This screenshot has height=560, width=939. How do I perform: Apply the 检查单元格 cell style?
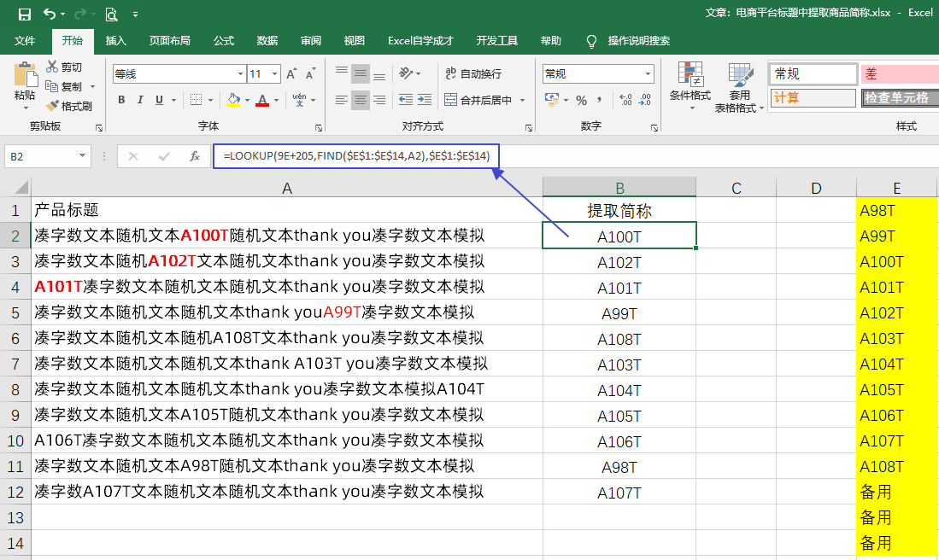(900, 97)
